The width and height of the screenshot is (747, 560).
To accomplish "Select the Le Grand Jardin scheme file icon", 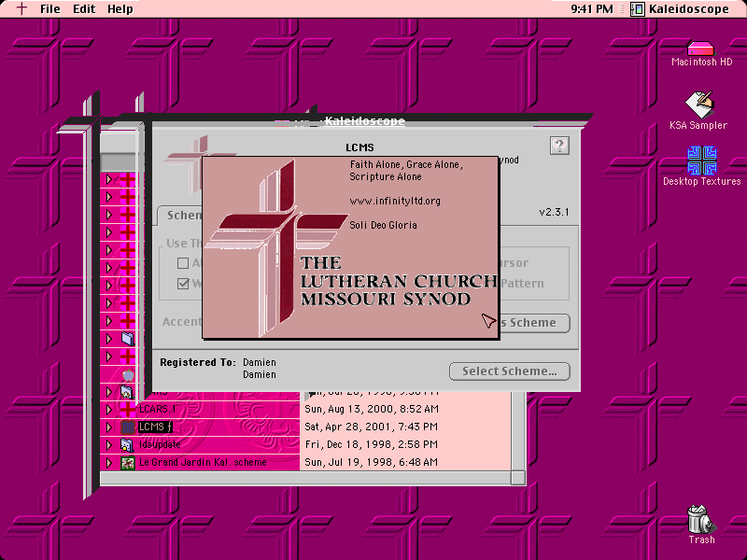I will 127,462.
